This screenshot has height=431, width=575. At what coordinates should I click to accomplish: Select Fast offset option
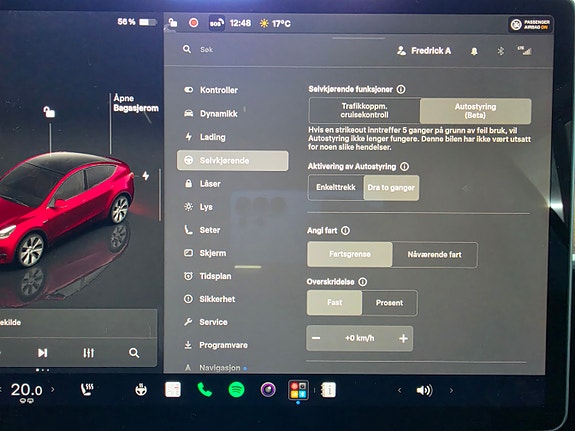[334, 303]
